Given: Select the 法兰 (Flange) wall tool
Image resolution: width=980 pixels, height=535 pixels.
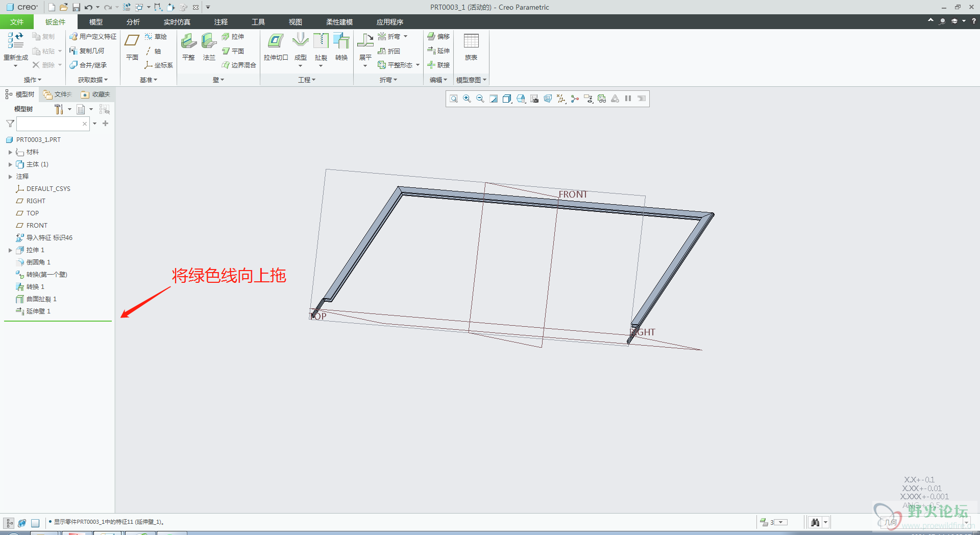Looking at the screenshot, I should click(x=209, y=41).
